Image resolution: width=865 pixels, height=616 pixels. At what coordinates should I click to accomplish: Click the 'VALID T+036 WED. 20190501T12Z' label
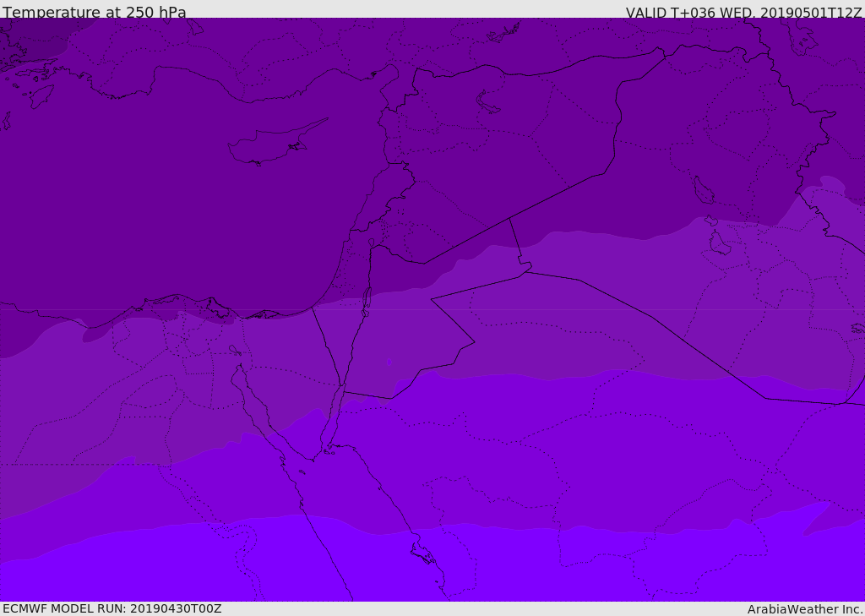coord(743,12)
